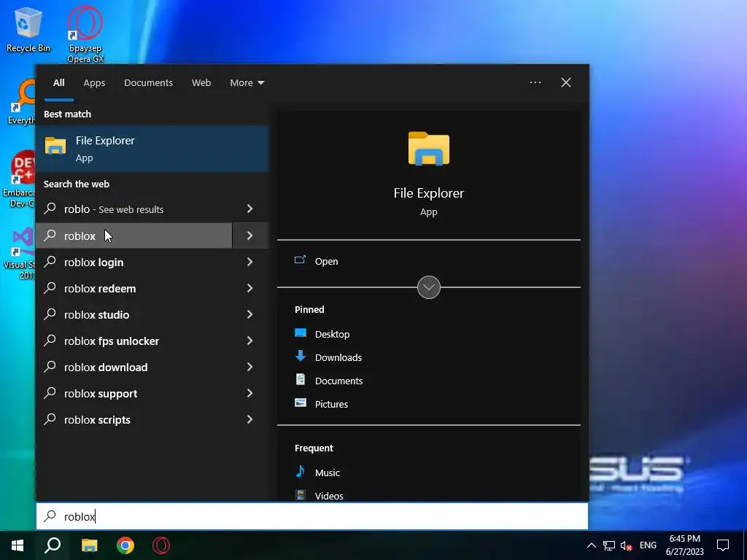The height and width of the screenshot is (560, 747).
Task: Open File Explorer from the taskbar
Action: point(89,545)
